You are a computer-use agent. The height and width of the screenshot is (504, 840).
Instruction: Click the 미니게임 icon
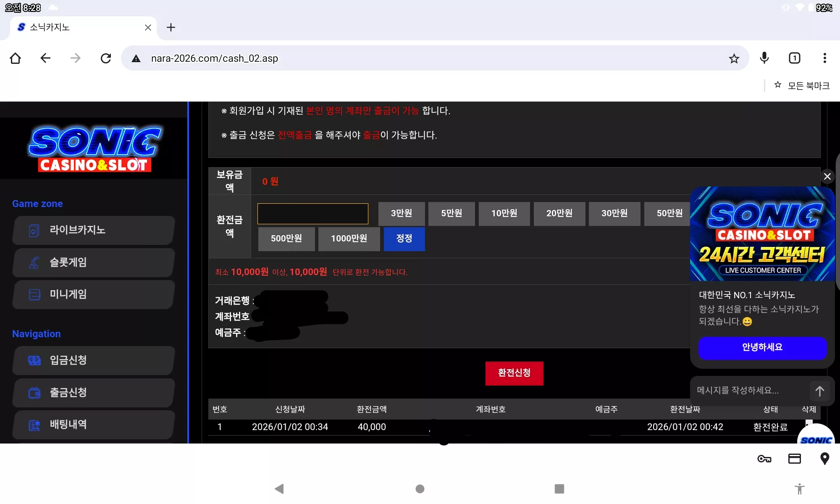34,294
